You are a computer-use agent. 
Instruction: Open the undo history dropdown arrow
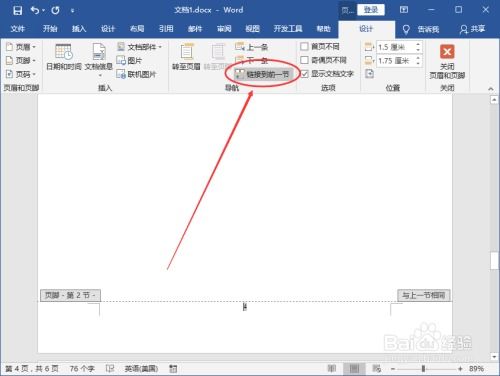(44, 11)
